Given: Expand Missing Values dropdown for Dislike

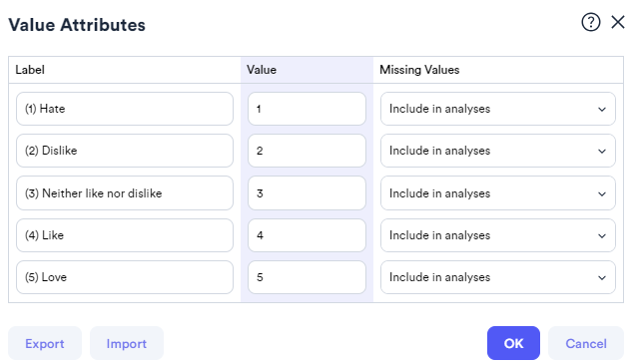Looking at the screenshot, I should click(498, 151).
